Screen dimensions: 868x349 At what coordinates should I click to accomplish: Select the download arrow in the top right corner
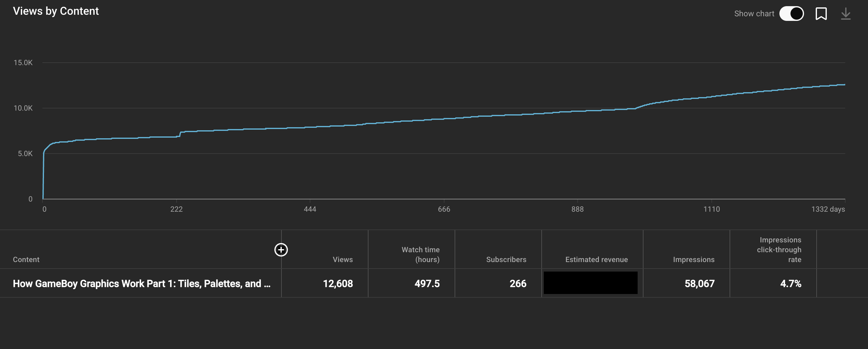[846, 14]
